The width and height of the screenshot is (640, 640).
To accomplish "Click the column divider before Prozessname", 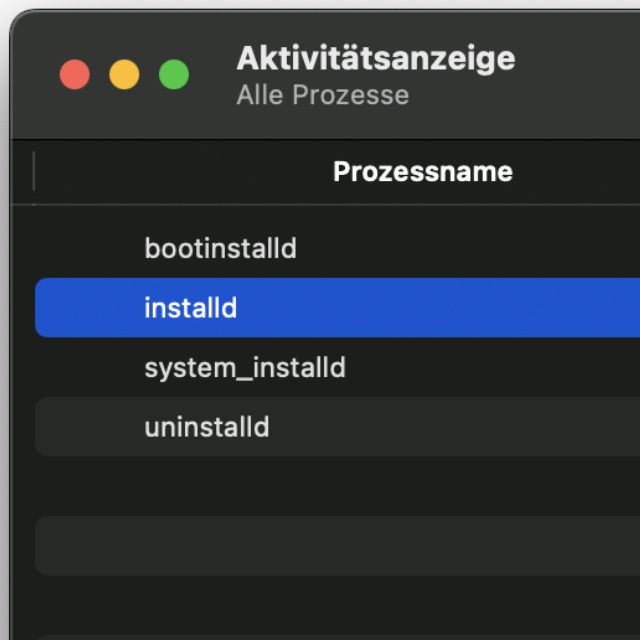I will click(34, 172).
